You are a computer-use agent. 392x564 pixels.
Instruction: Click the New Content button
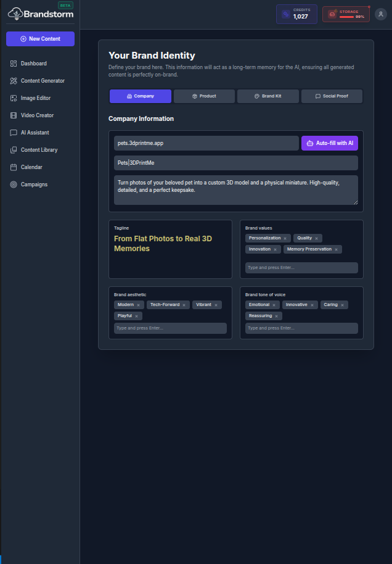tap(40, 39)
